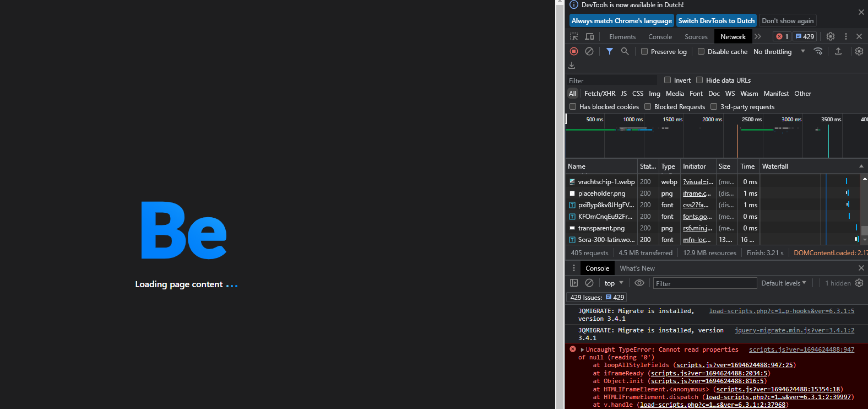Activate the inspect element picker icon
Image resolution: width=868 pixels, height=409 pixels.
point(574,36)
